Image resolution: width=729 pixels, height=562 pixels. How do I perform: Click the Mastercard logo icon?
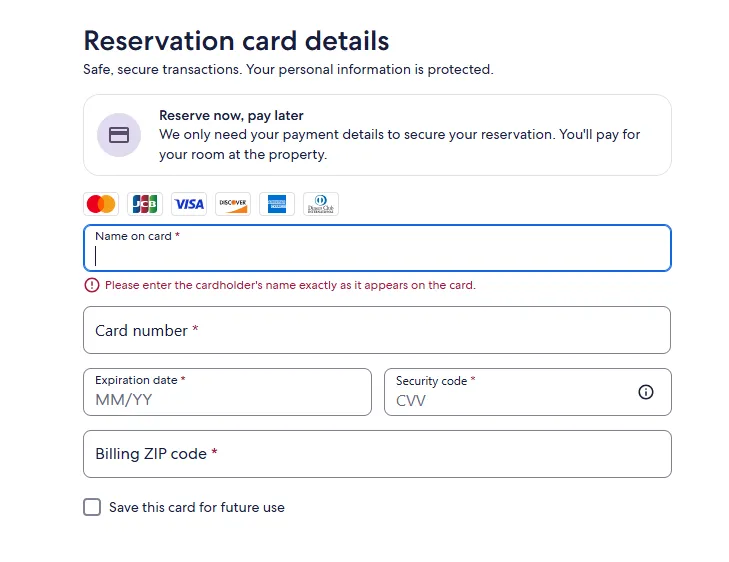coord(101,204)
